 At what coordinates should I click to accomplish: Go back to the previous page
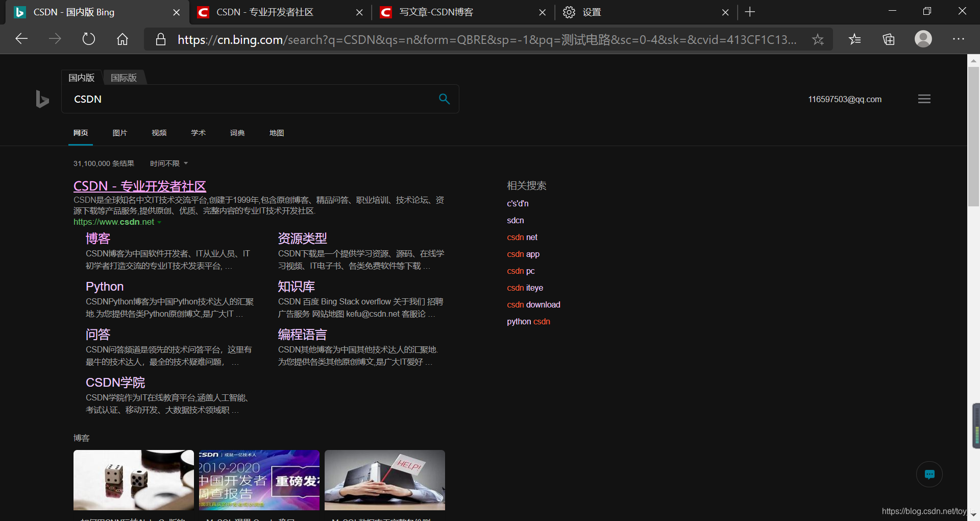click(x=21, y=39)
